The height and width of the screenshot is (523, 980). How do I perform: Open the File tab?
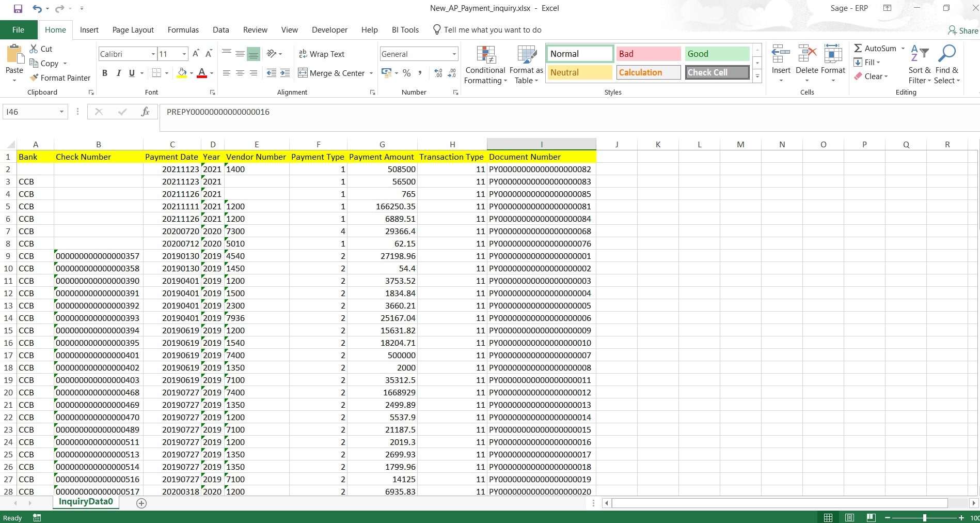click(x=18, y=29)
